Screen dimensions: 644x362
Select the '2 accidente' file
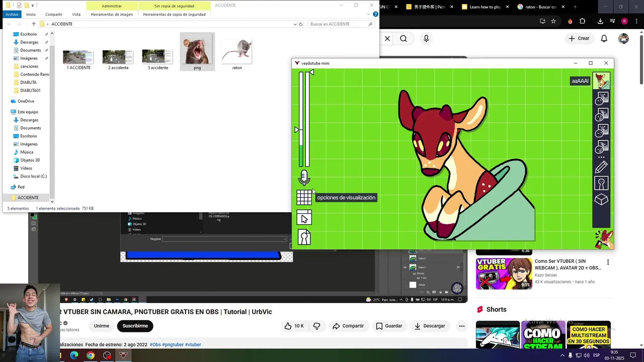click(118, 59)
